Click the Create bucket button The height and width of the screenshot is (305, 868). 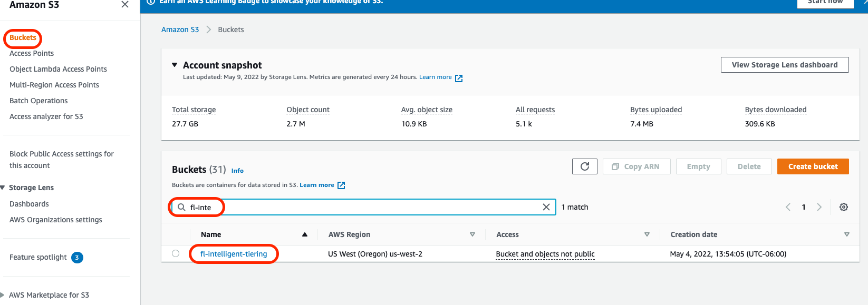tap(813, 166)
